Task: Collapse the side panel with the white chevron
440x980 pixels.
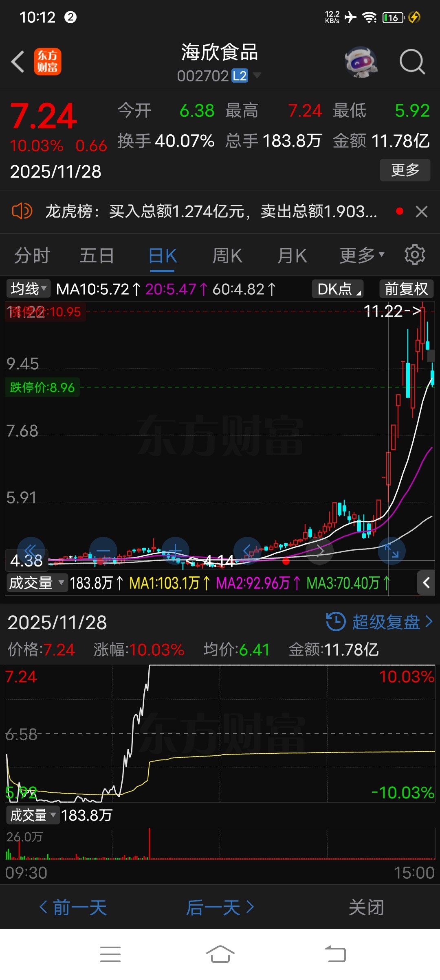Action: (x=426, y=583)
